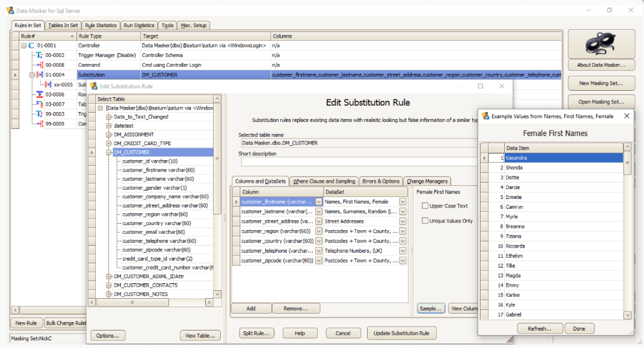
Task: Select the customer_email varchar(60) tree item
Action: pos(153,232)
